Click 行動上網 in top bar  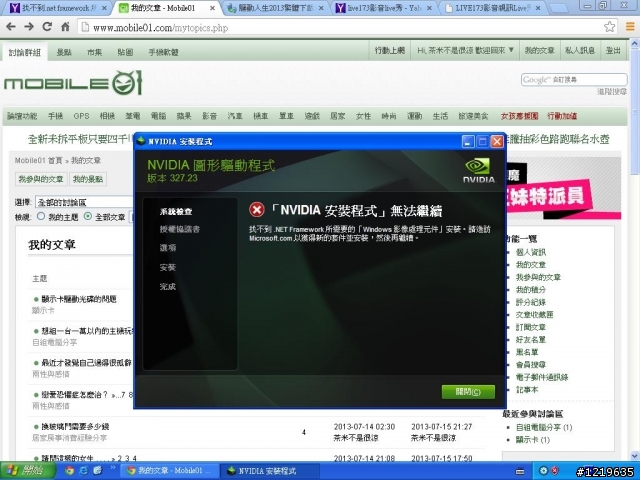pyautogui.click(x=390, y=51)
